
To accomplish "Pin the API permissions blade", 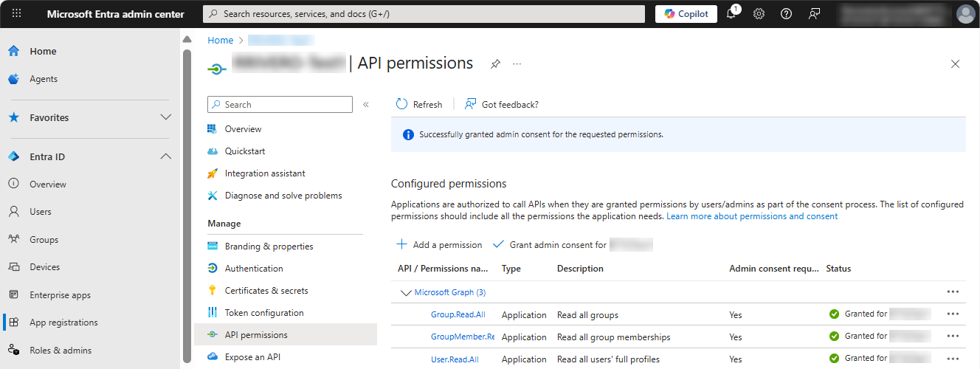I will [495, 64].
